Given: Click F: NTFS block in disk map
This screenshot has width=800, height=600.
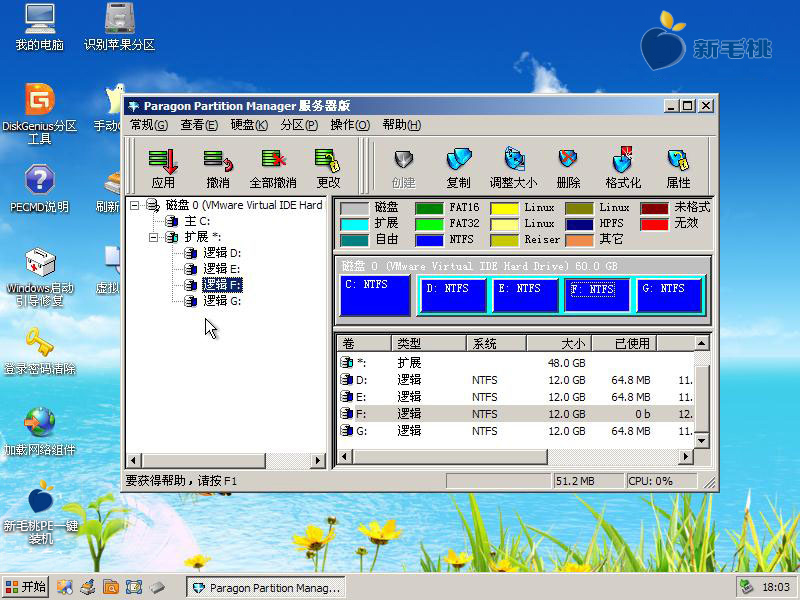Looking at the screenshot, I should tap(597, 295).
